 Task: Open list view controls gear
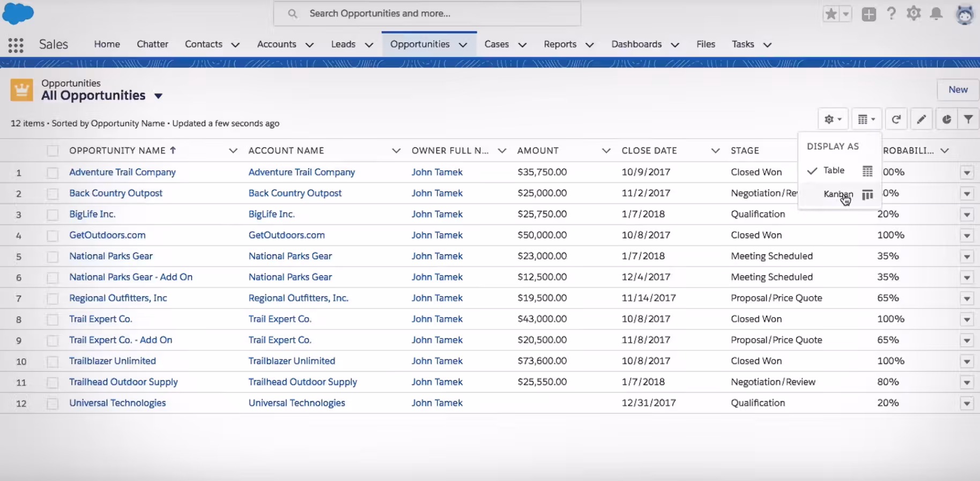833,119
